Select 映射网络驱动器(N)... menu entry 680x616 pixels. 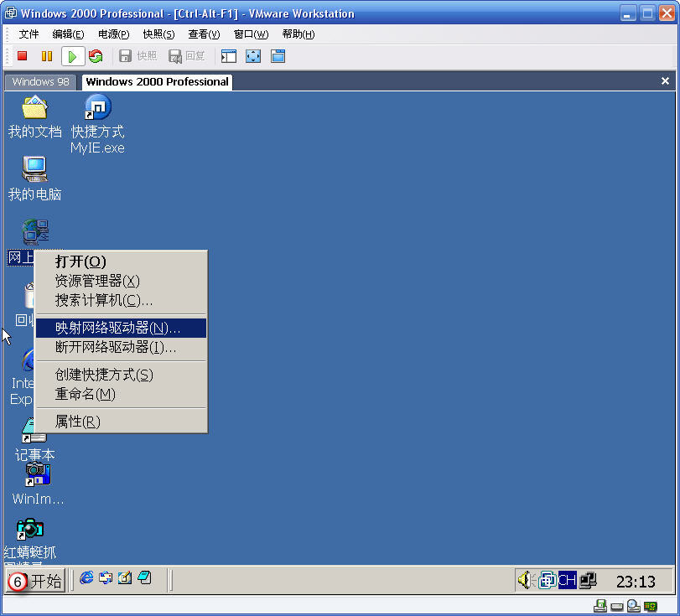click(x=121, y=329)
